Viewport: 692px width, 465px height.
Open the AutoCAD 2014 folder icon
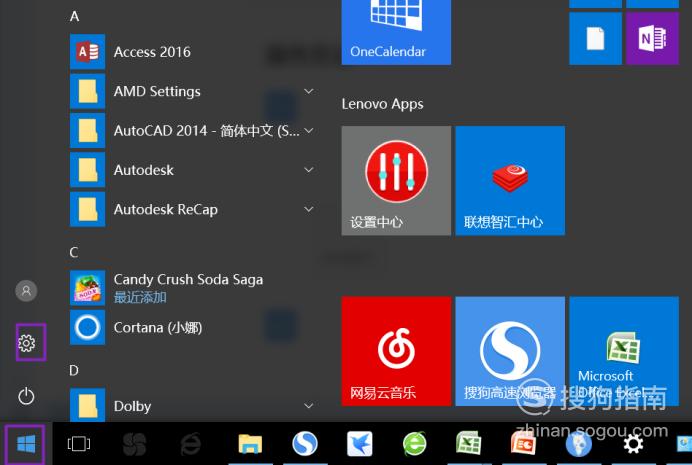[87, 131]
